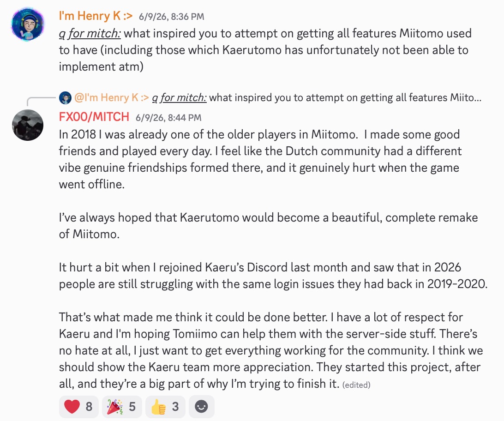The image size is (504, 421).
Task: Open the add reaction smiley picker
Action: (x=202, y=407)
